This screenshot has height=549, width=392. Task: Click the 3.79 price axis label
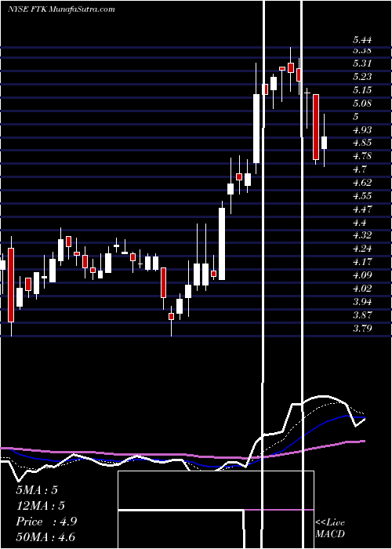(362, 329)
